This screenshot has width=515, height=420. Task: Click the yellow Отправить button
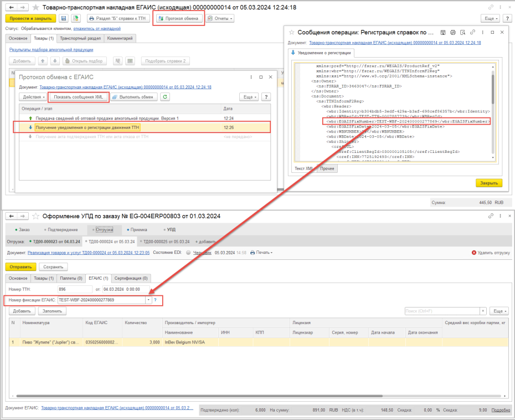pos(20,267)
